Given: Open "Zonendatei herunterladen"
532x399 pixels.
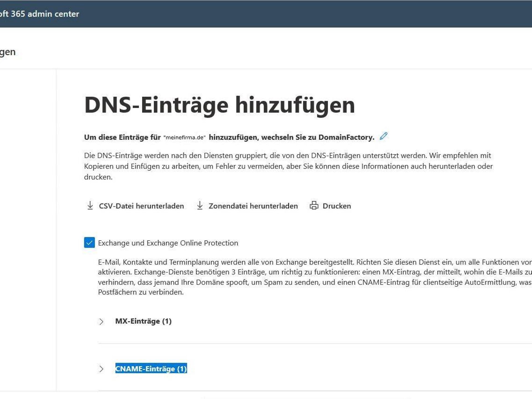Looking at the screenshot, I should point(253,206).
